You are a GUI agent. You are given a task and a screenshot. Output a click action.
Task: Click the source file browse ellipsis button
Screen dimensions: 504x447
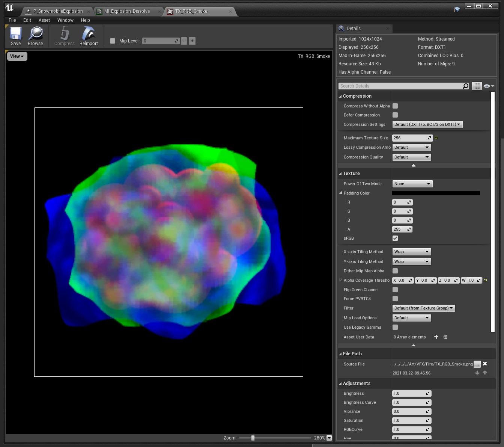(x=477, y=364)
